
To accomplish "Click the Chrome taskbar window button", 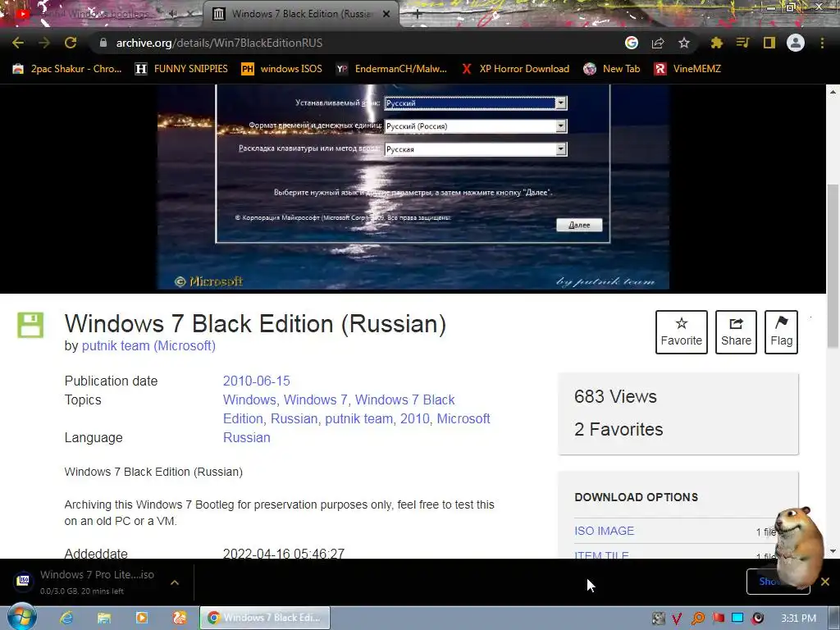I will [x=265, y=618].
